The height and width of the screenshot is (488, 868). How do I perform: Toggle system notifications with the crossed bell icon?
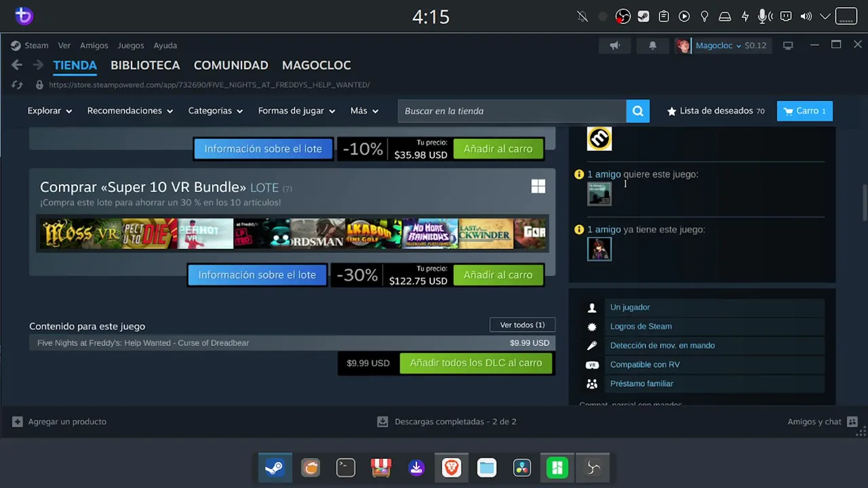pos(582,17)
